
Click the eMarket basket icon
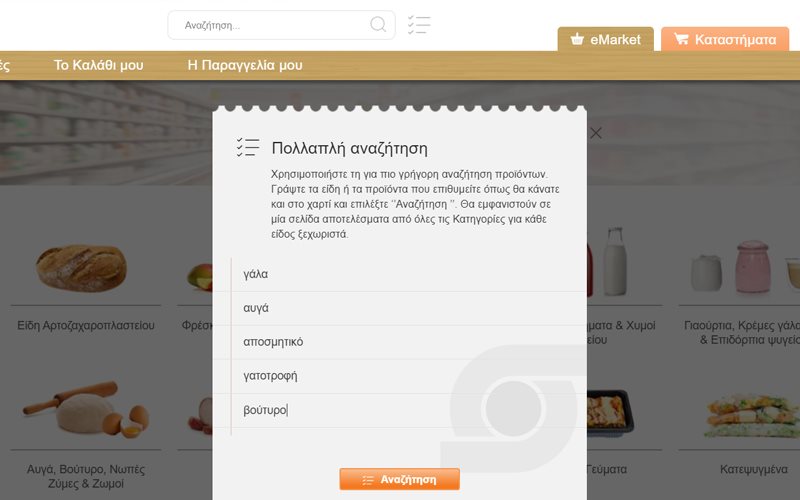[577, 39]
